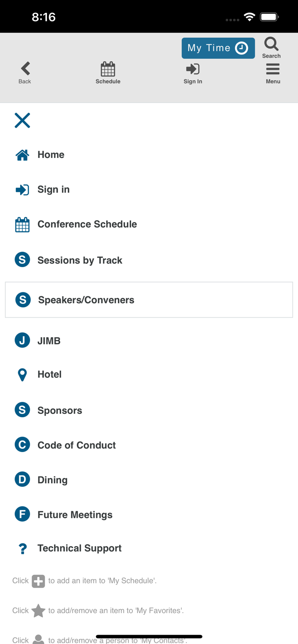Tap the Home house icon
The image size is (298, 644).
click(22, 155)
